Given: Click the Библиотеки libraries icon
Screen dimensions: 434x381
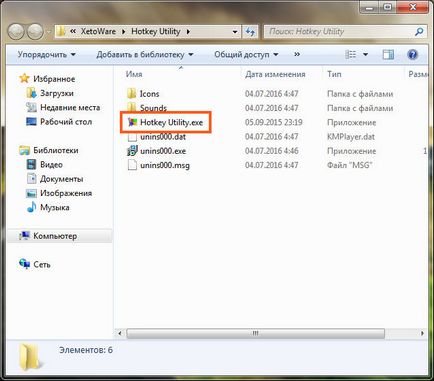Looking at the screenshot, I should (x=24, y=150).
